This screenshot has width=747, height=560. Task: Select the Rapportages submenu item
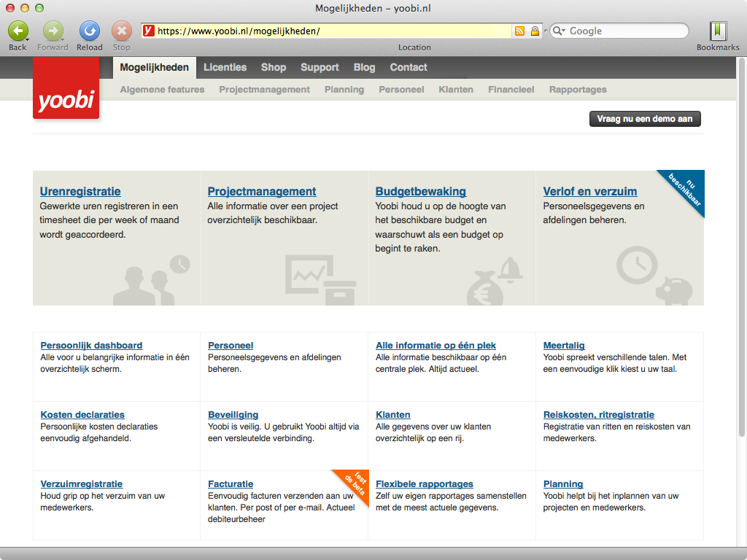(x=578, y=90)
